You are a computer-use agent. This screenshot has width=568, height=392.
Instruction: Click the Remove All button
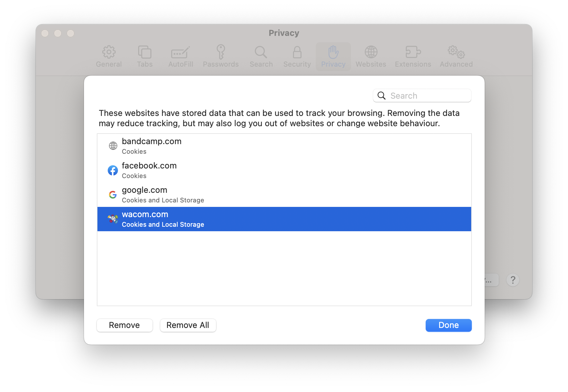188,325
